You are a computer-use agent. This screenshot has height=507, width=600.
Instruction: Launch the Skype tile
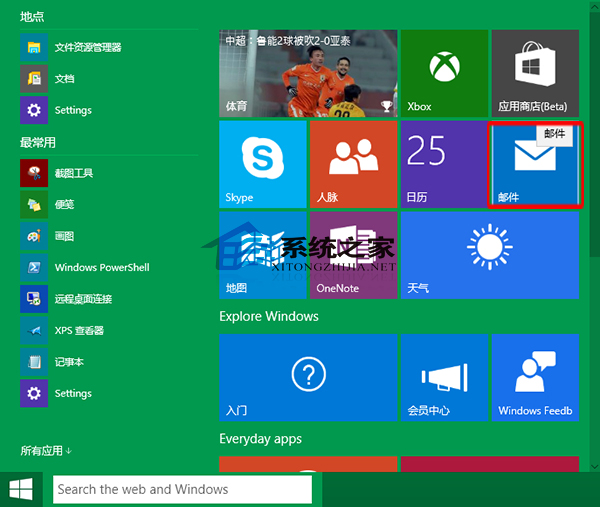point(263,165)
